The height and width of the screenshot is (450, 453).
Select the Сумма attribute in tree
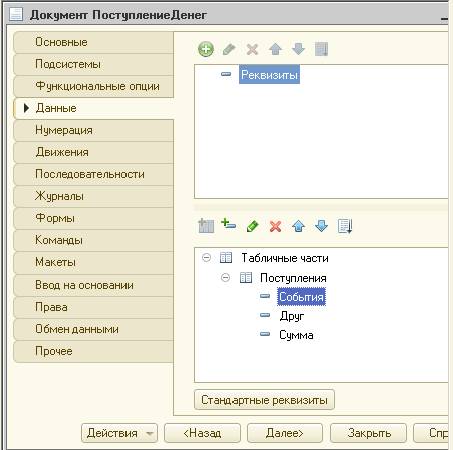coord(296,335)
